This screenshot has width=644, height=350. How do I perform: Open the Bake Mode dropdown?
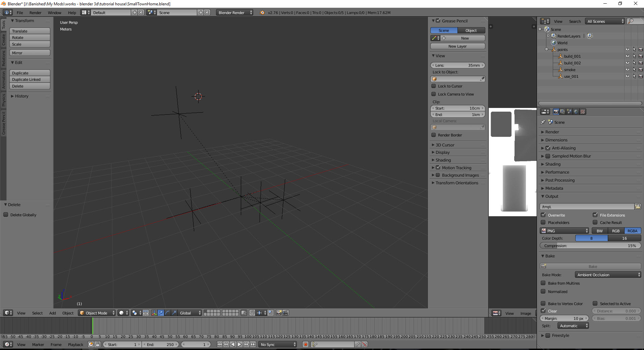click(x=608, y=275)
